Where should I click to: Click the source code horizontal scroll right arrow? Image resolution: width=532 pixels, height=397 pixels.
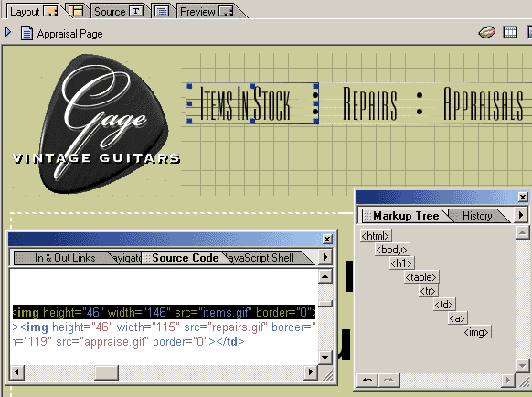point(310,372)
